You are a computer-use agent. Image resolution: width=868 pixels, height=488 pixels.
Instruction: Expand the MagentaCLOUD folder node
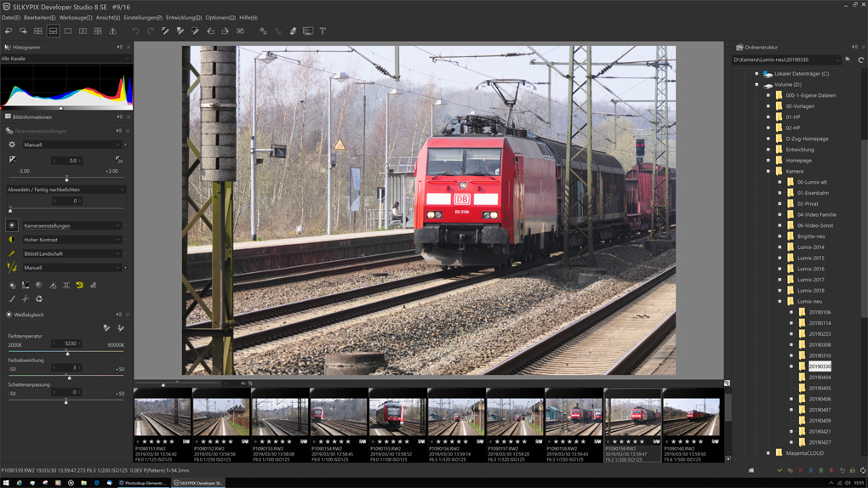768,453
